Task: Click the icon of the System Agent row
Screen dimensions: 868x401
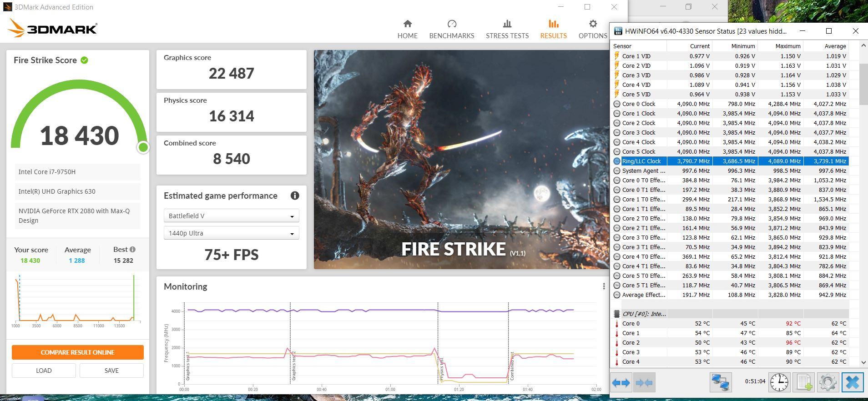Action: [617, 170]
